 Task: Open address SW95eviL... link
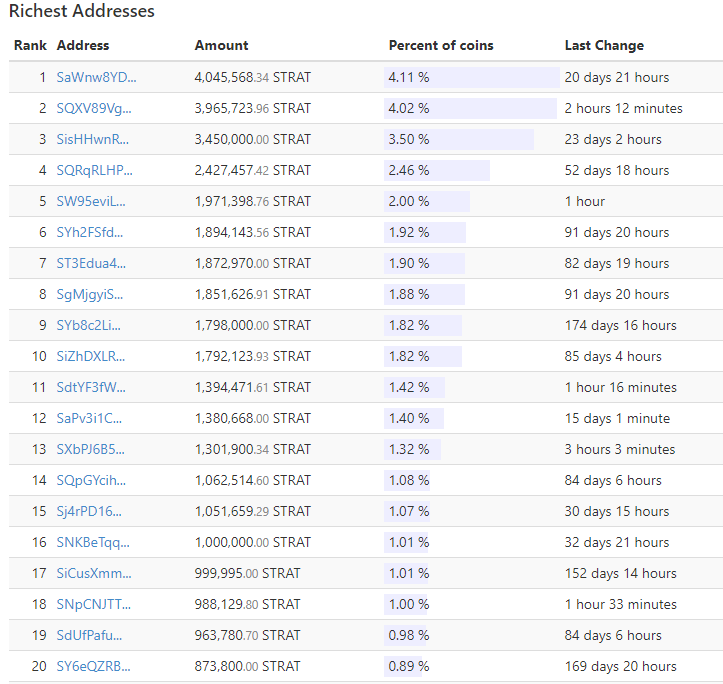pyautogui.click(x=91, y=201)
